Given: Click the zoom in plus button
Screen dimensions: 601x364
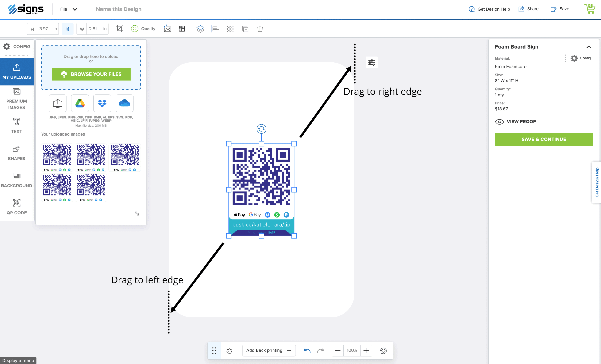Looking at the screenshot, I should tap(366, 350).
